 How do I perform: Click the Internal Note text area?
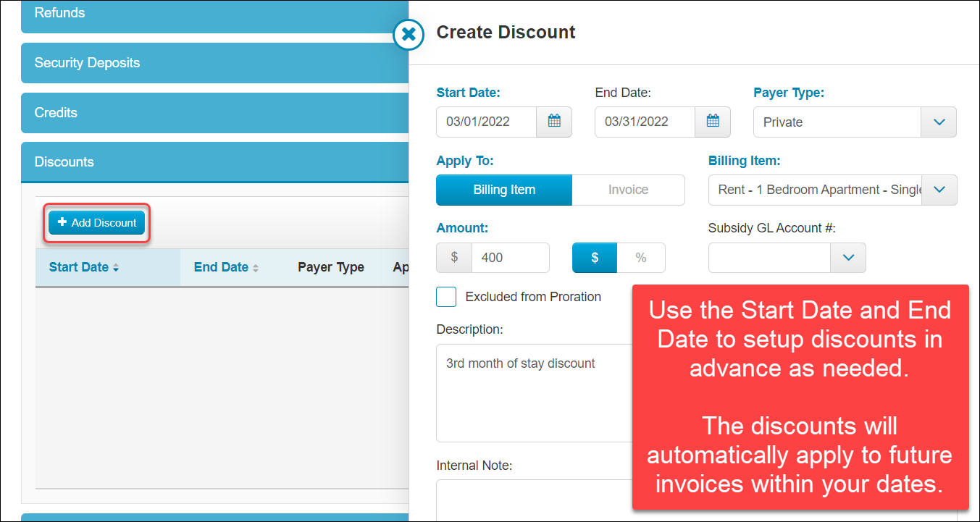point(535,500)
